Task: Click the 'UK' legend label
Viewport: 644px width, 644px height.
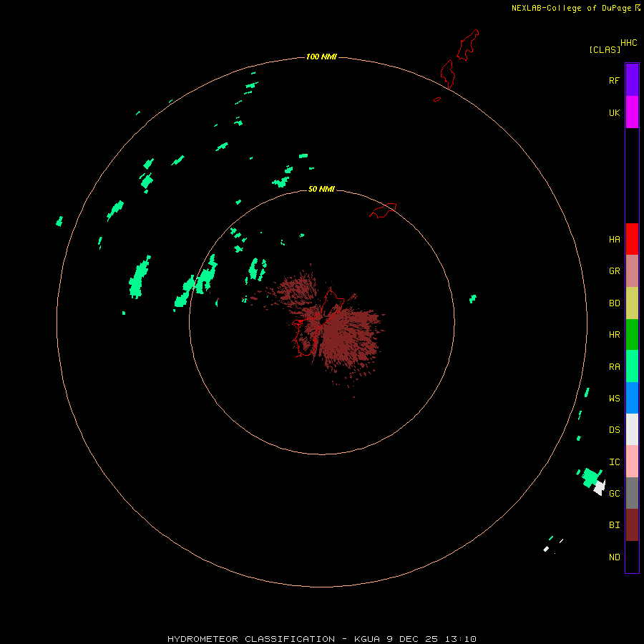Action: [615, 112]
